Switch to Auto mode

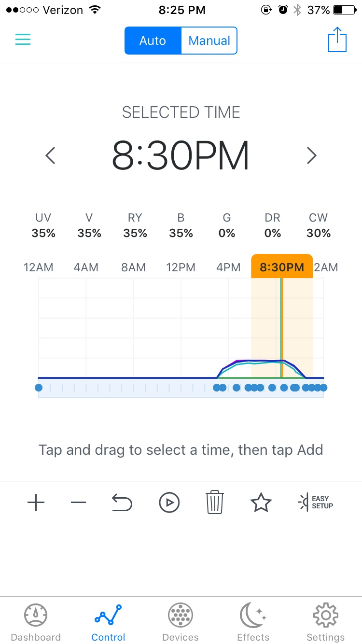(x=153, y=41)
